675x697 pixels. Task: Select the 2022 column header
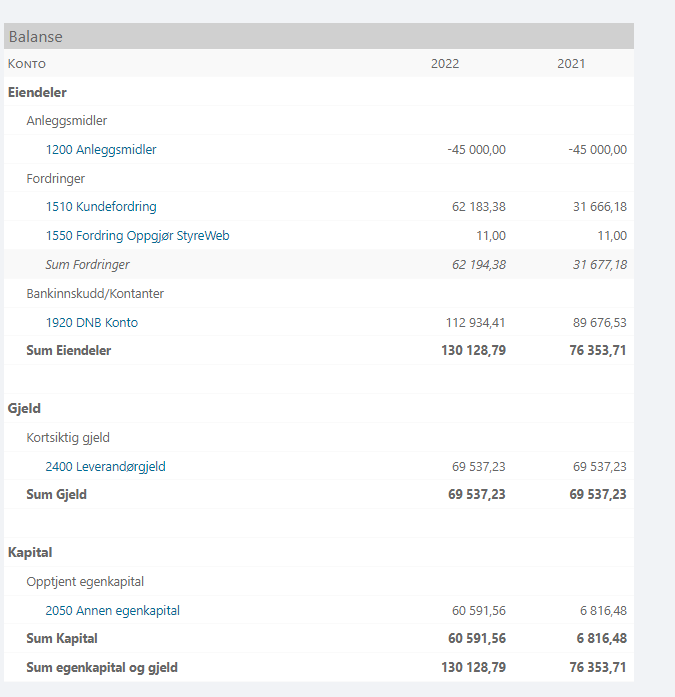(x=445, y=64)
